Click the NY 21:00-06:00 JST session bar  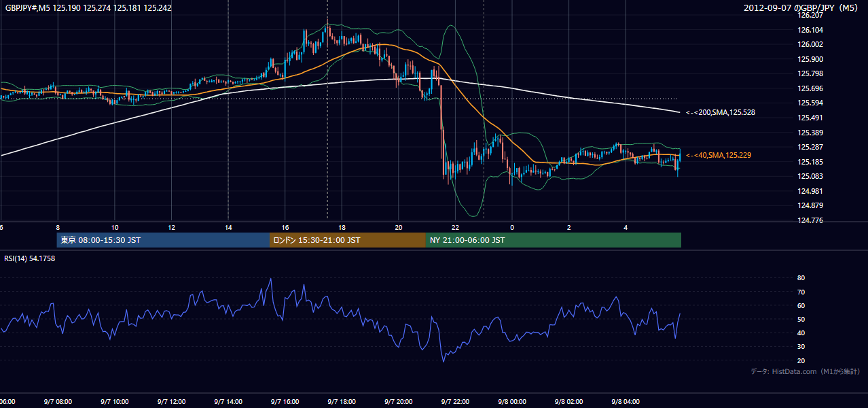pos(554,240)
